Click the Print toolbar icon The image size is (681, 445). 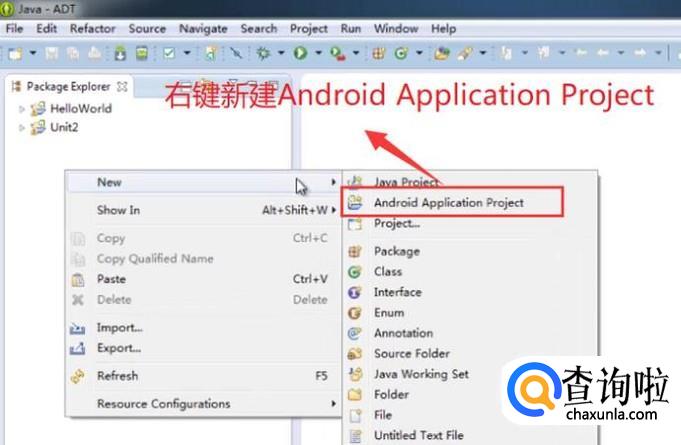pyautogui.click(x=95, y=53)
